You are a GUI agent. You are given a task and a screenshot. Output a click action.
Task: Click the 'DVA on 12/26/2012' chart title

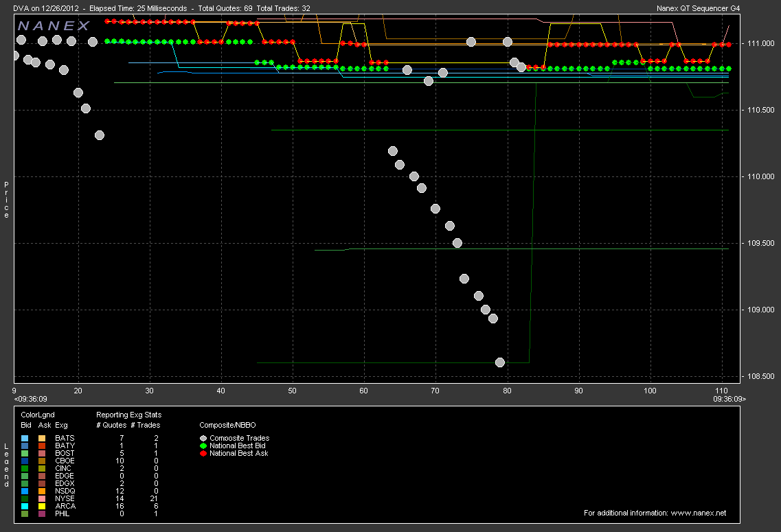(46, 8)
